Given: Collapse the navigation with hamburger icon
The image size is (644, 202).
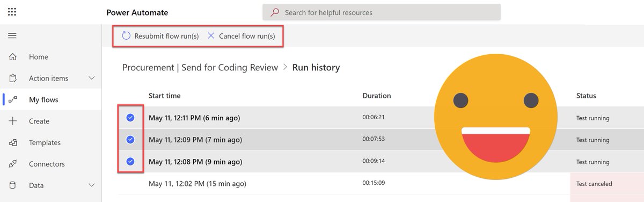Looking at the screenshot, I should coord(12,35).
